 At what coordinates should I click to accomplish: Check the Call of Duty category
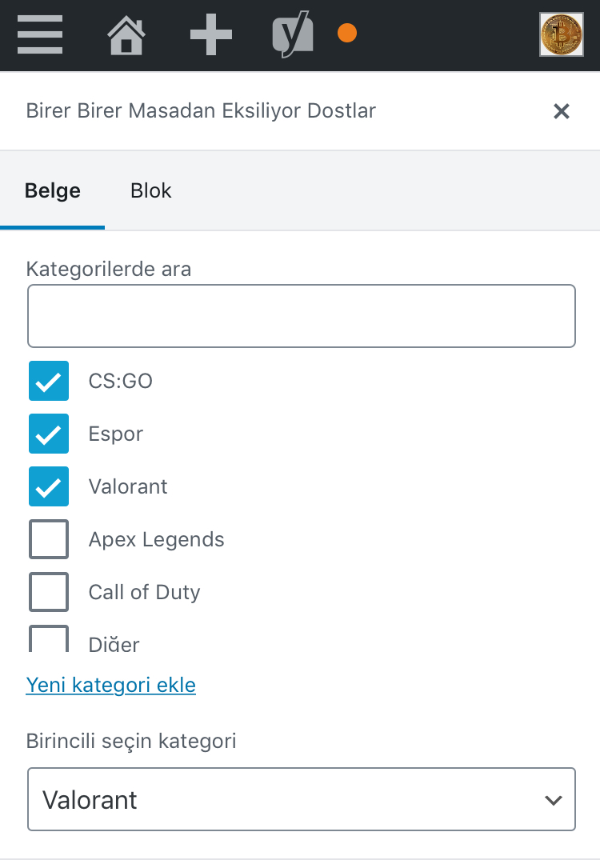[x=49, y=592]
